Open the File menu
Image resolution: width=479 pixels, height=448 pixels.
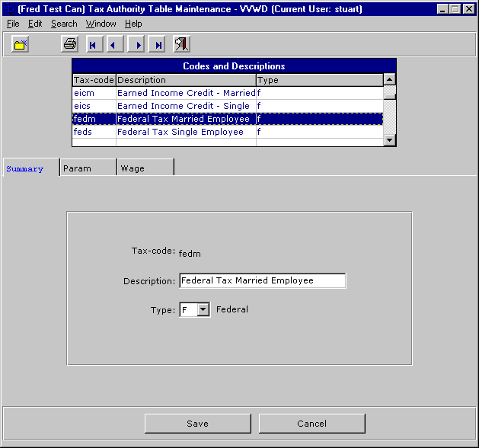(x=13, y=24)
